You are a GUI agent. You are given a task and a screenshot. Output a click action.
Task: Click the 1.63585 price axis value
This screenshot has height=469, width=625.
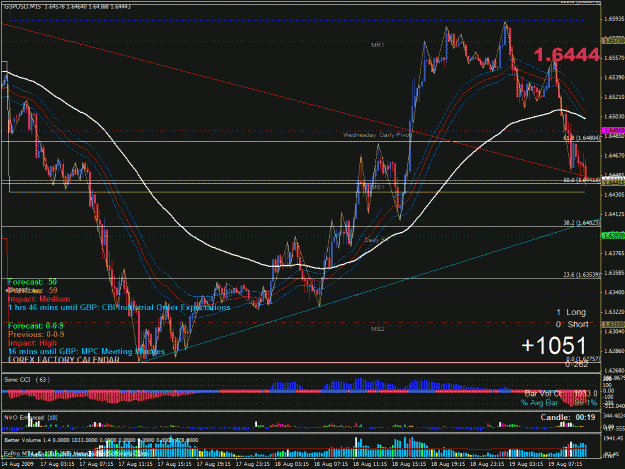pos(614,273)
